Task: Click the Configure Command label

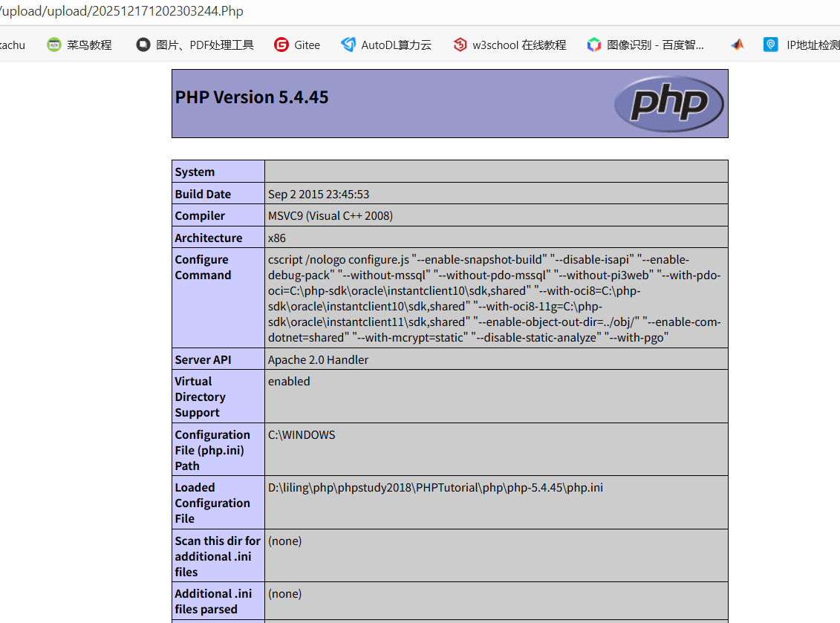Action: (203, 267)
